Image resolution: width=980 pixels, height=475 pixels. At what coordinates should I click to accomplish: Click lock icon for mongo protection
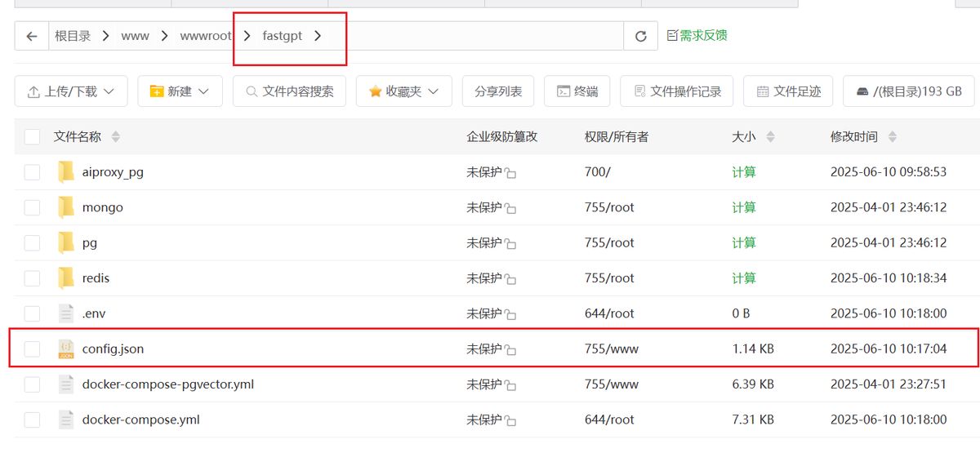[x=510, y=209]
